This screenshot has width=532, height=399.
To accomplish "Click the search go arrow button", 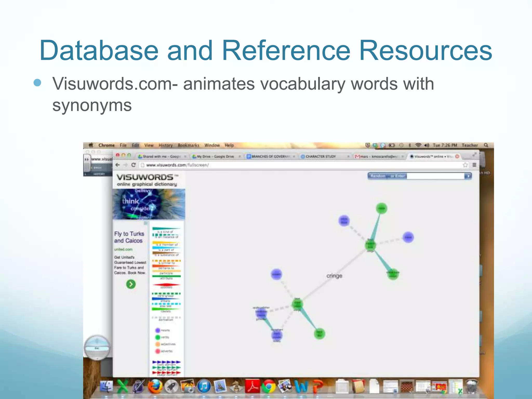I will pyautogui.click(x=468, y=176).
